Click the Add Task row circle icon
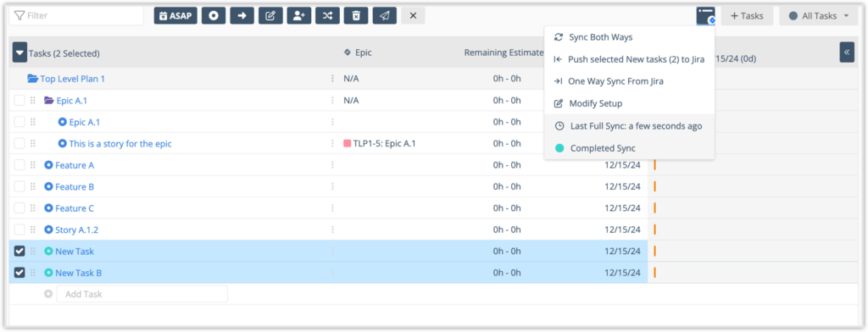Image resolution: width=868 pixels, height=332 pixels. pyautogui.click(x=48, y=295)
